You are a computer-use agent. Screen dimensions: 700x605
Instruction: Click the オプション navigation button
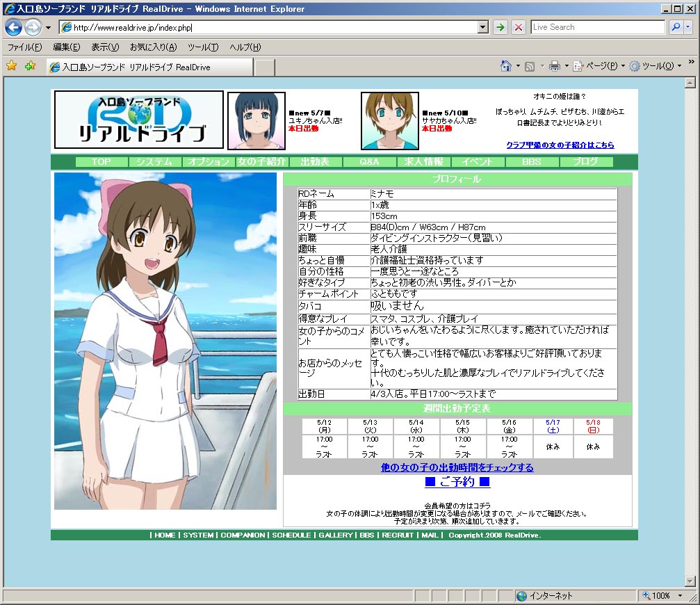[x=209, y=161]
